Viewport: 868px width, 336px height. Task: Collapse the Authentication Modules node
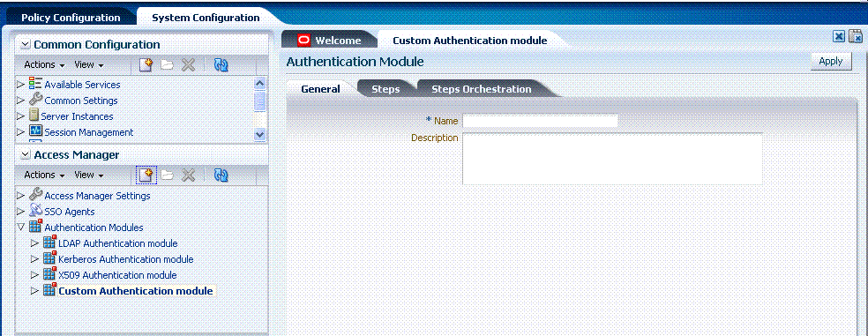(21, 227)
